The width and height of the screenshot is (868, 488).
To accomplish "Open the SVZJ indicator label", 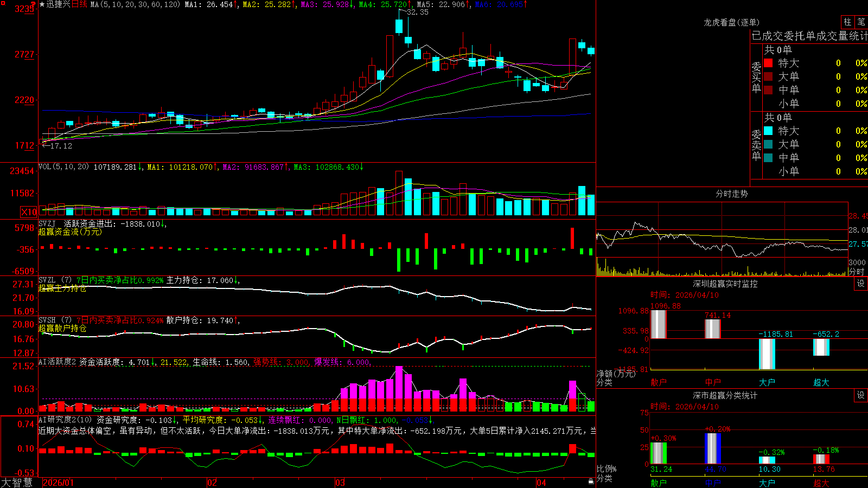I will (47, 223).
